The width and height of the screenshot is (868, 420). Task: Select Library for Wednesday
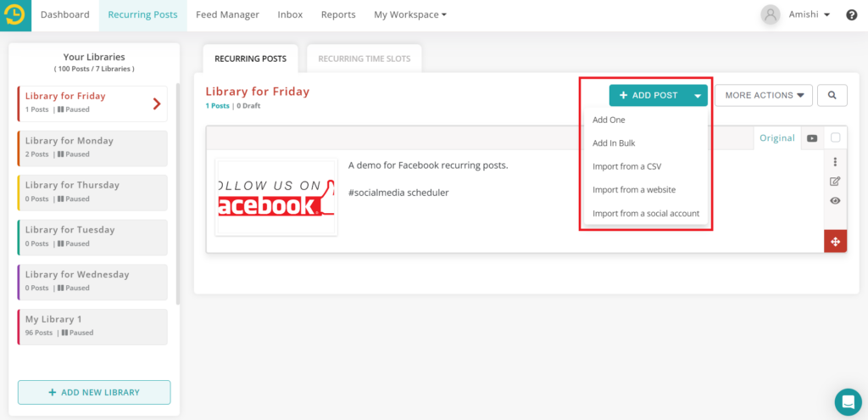[x=92, y=282]
